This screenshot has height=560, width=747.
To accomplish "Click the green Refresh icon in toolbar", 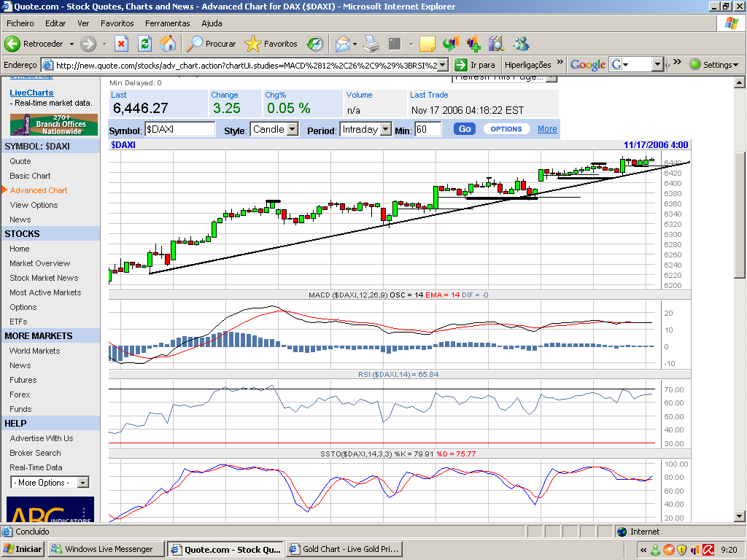I will tap(143, 44).
